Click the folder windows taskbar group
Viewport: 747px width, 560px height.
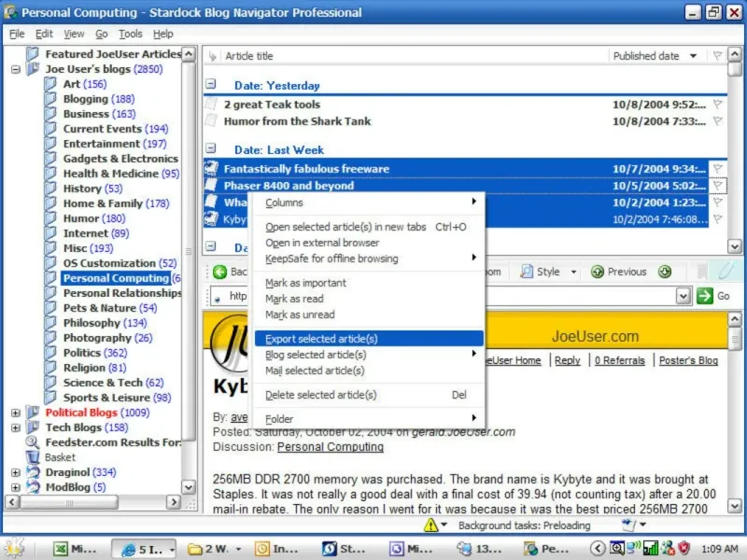point(214,549)
